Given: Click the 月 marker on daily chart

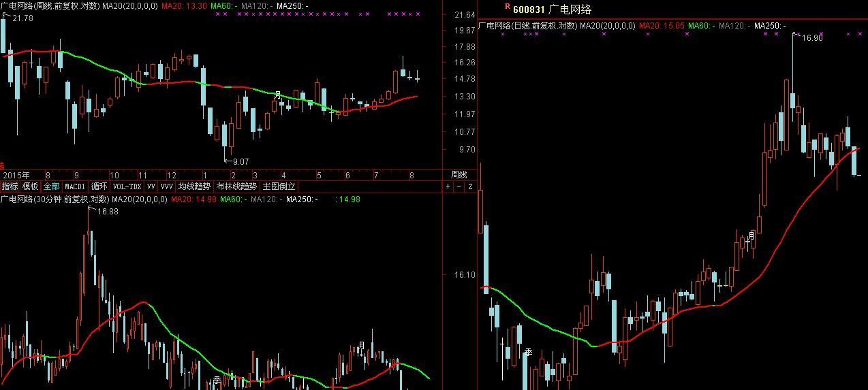Looking at the screenshot, I should (x=751, y=235).
